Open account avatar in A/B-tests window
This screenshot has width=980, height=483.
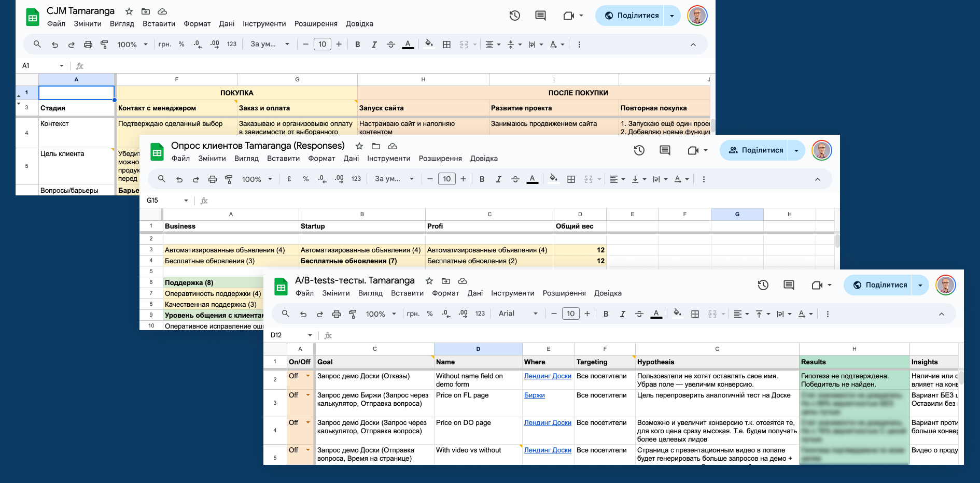(946, 285)
